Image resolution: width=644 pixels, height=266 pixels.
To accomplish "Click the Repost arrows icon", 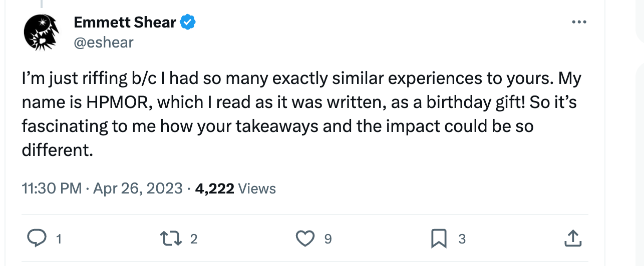I will click(x=171, y=239).
